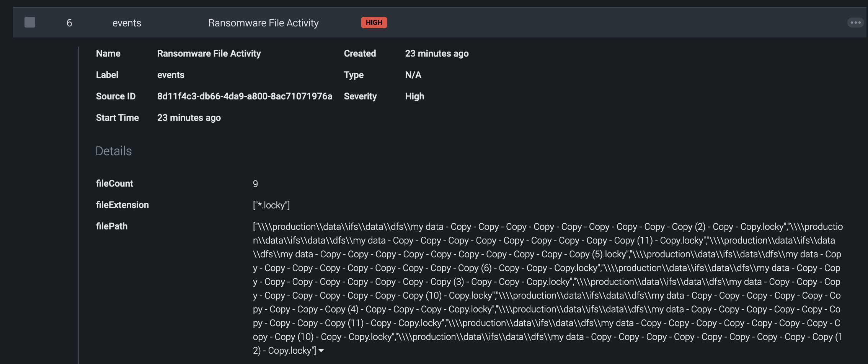Click the Start Time value
The width and height of the screenshot is (868, 364).
point(189,118)
